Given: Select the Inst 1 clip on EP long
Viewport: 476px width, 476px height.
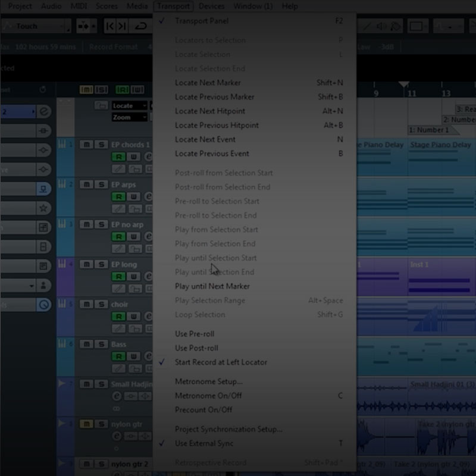Looking at the screenshot, I should point(441,277).
